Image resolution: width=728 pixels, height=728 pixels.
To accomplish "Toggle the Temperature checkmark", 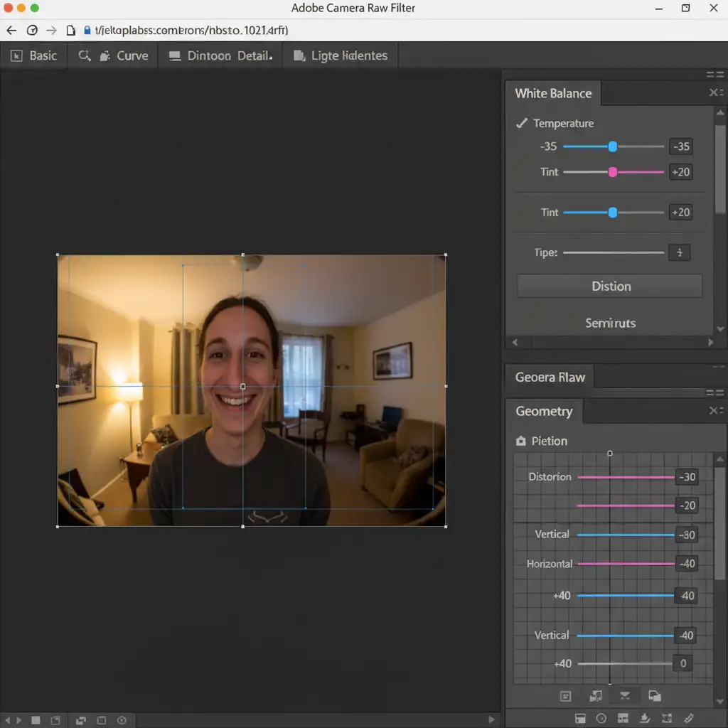I will 521,123.
